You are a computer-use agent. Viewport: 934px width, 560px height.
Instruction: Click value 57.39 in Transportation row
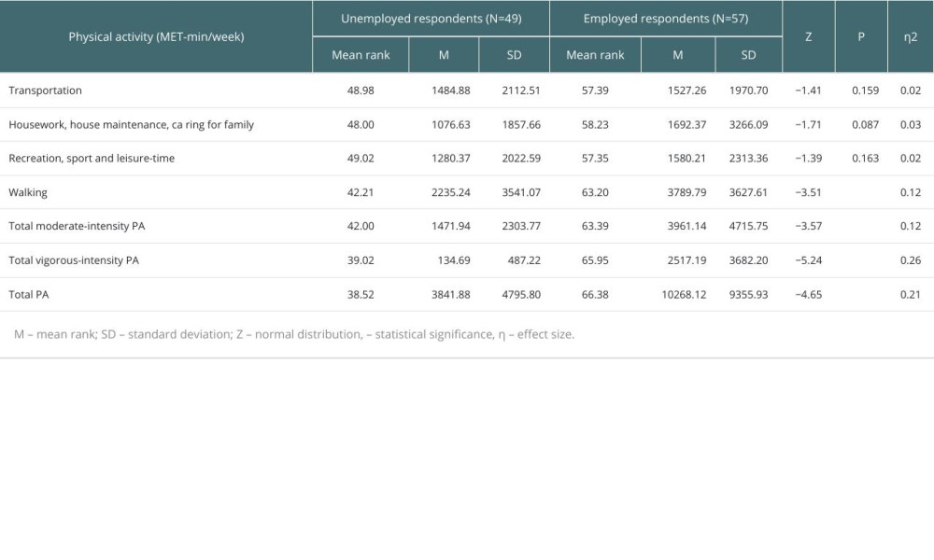595,91
